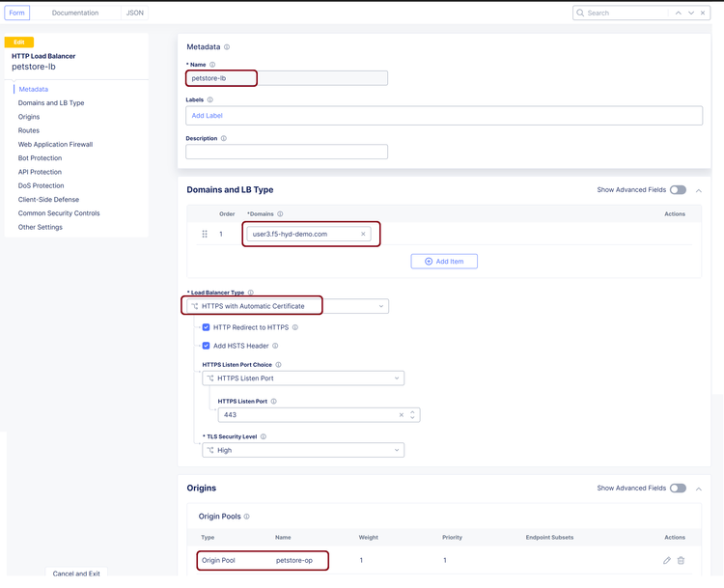Toggle Show Advanced Fields for Domains section
The image size is (724, 588).
click(678, 190)
